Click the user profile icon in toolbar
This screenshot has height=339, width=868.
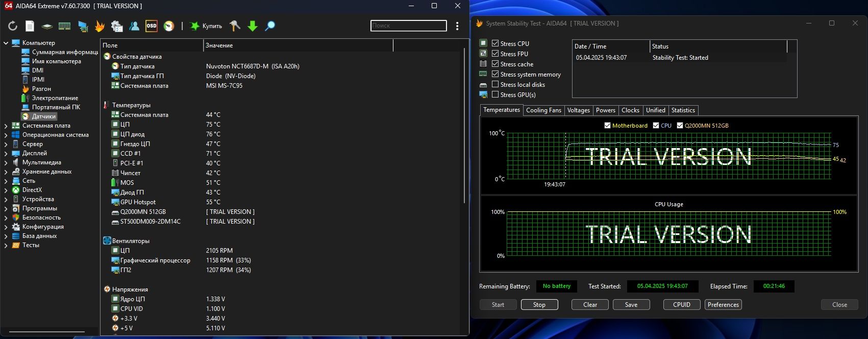pyautogui.click(x=134, y=26)
